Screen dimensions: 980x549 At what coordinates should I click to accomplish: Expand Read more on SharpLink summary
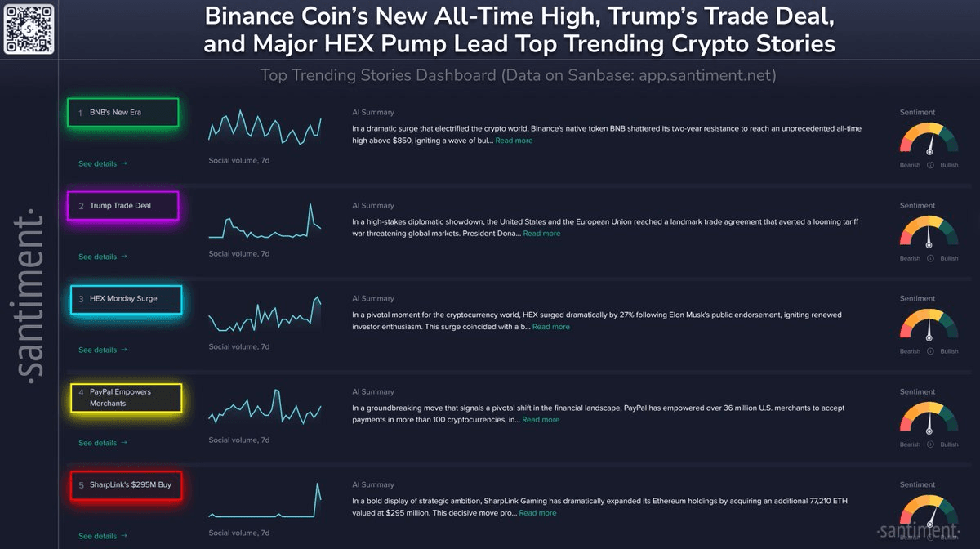point(537,513)
